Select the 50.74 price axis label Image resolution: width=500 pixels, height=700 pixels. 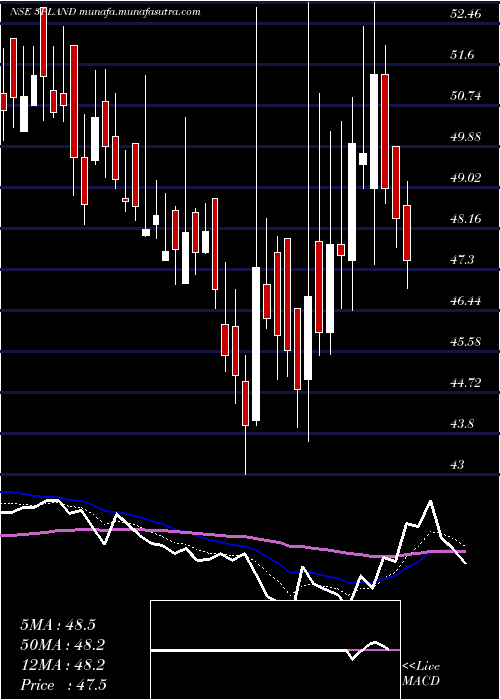(x=465, y=96)
